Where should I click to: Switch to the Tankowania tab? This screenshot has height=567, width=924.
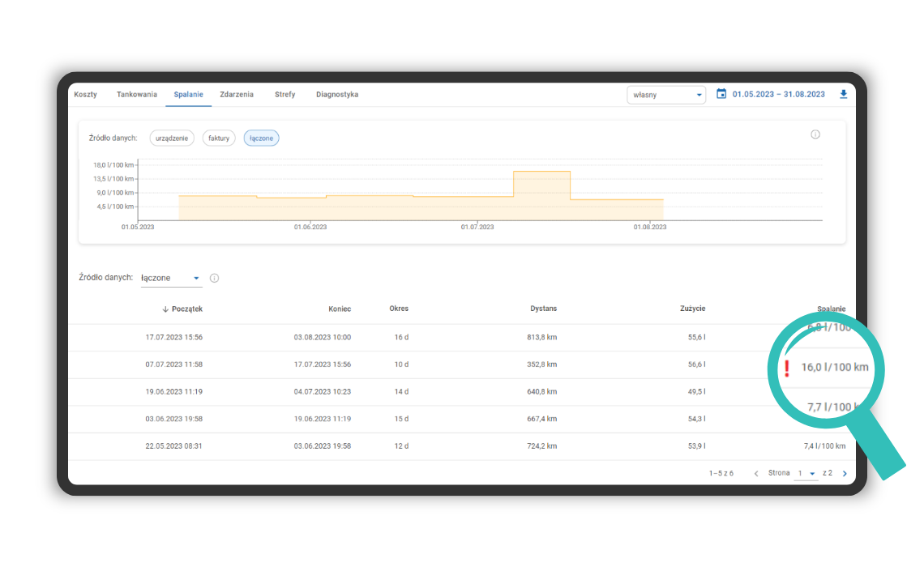click(x=137, y=95)
